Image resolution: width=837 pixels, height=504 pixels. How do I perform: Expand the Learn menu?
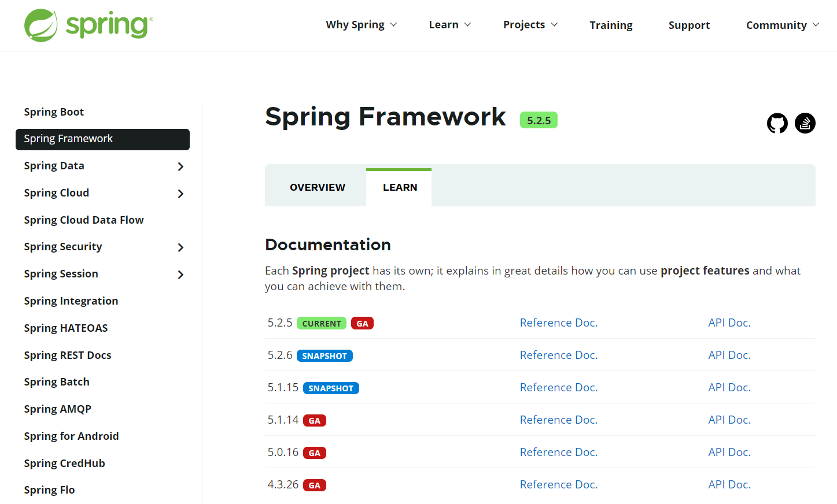450,25
